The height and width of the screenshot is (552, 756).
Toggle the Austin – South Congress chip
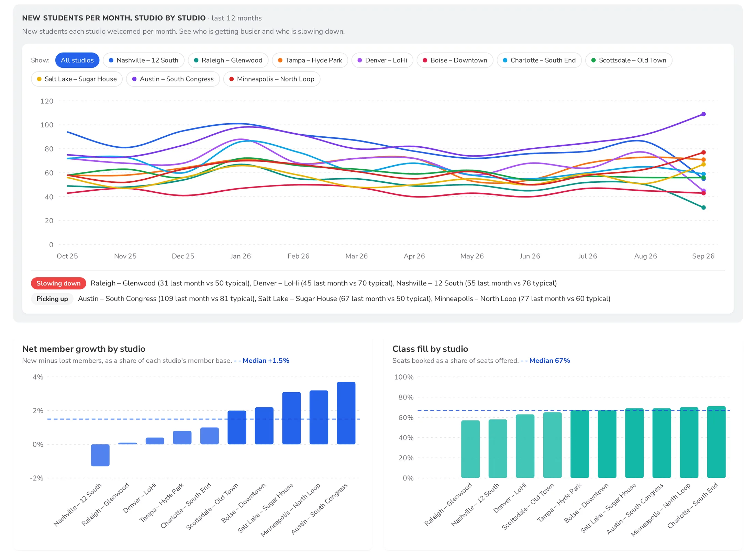tap(173, 79)
